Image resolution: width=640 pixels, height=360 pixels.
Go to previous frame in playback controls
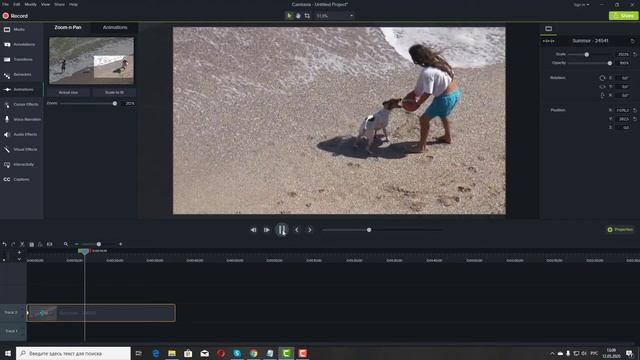click(253, 230)
